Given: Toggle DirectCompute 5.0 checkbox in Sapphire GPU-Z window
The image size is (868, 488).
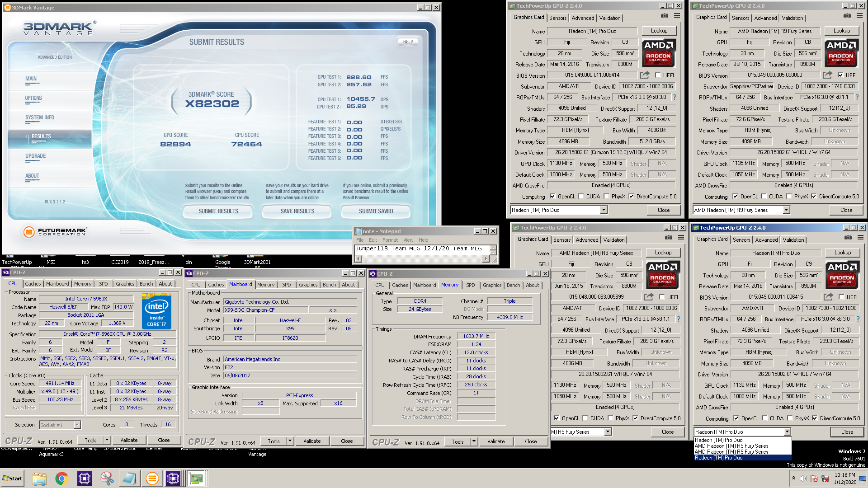Looking at the screenshot, I should (814, 197).
